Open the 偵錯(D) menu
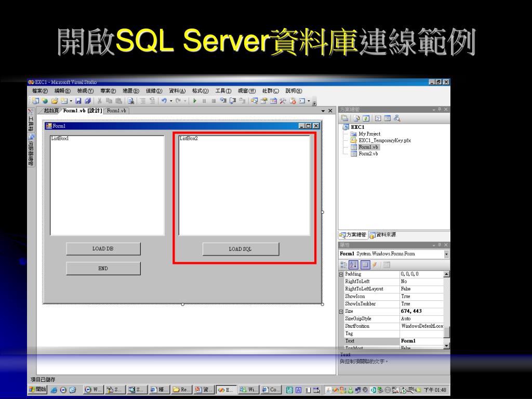 pyautogui.click(x=154, y=91)
